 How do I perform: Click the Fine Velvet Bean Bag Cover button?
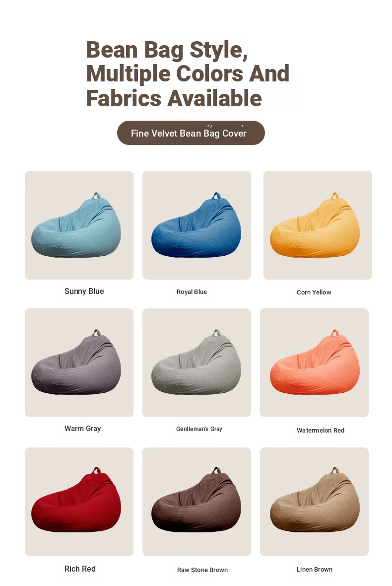pyautogui.click(x=191, y=133)
